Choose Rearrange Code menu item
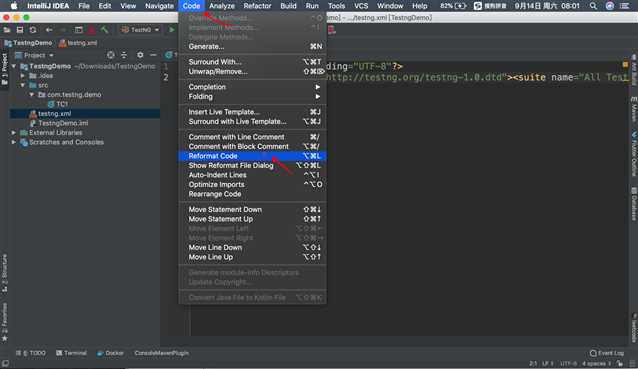The width and height of the screenshot is (638, 369). coord(252,194)
